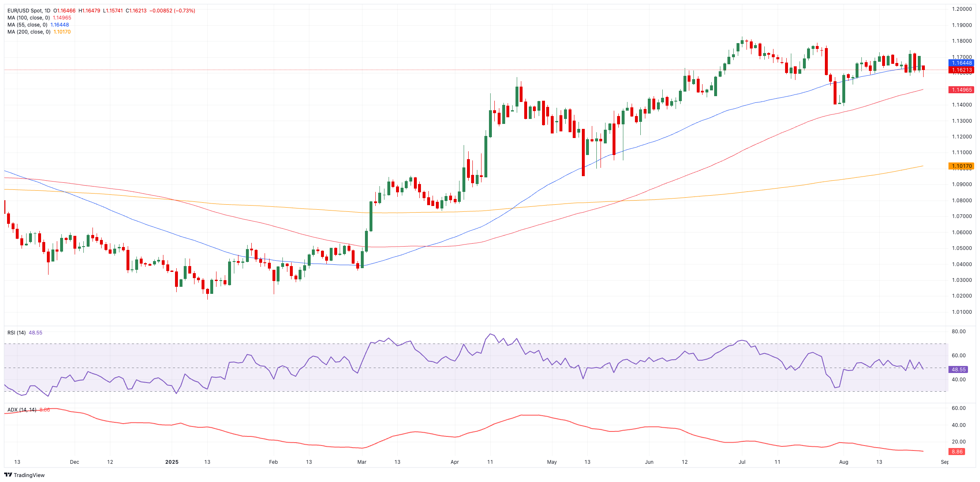Click the 80.00 level on RSI scale
This screenshot has width=980, height=482.
tap(958, 332)
